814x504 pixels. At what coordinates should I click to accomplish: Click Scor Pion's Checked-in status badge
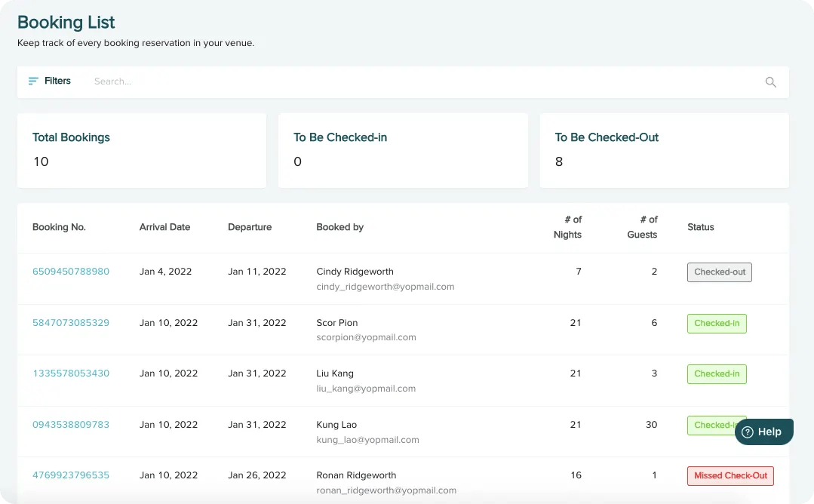click(716, 324)
